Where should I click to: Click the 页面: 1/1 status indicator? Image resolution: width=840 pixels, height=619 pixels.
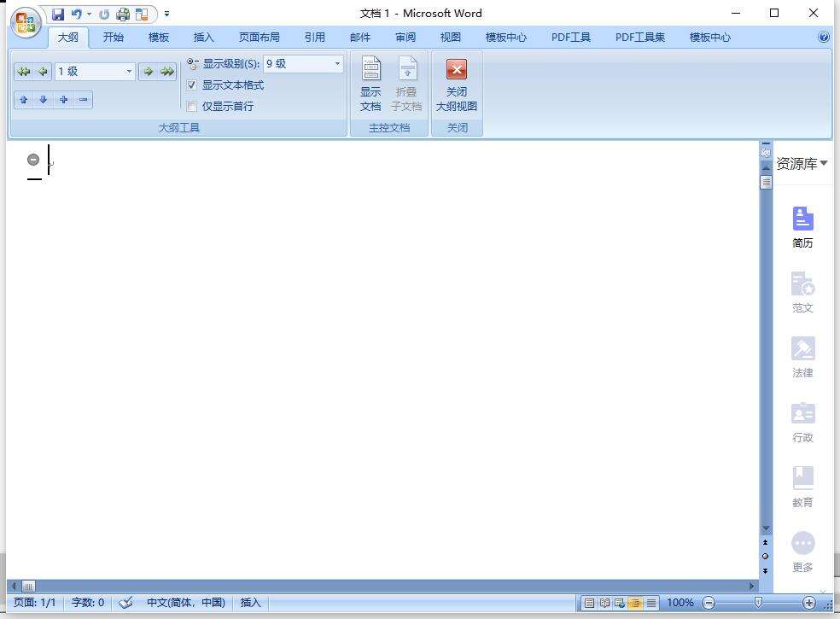click(x=34, y=603)
